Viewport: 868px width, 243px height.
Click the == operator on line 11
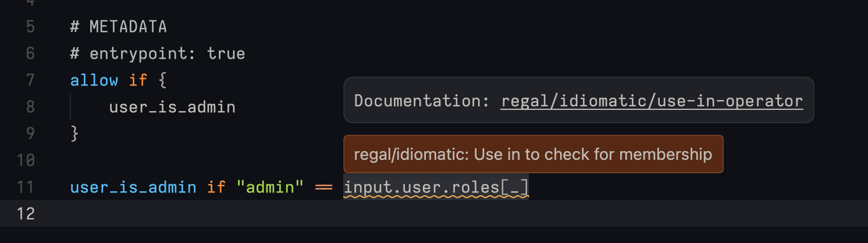(x=323, y=188)
